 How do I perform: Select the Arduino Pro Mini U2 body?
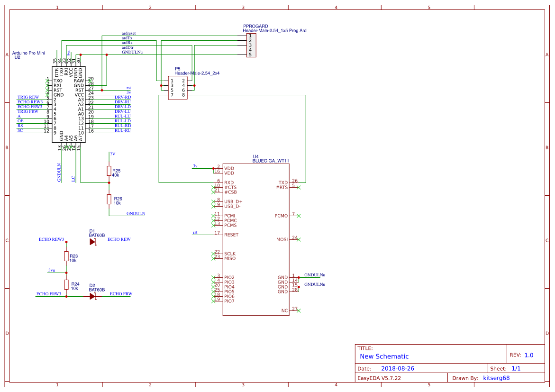69,104
